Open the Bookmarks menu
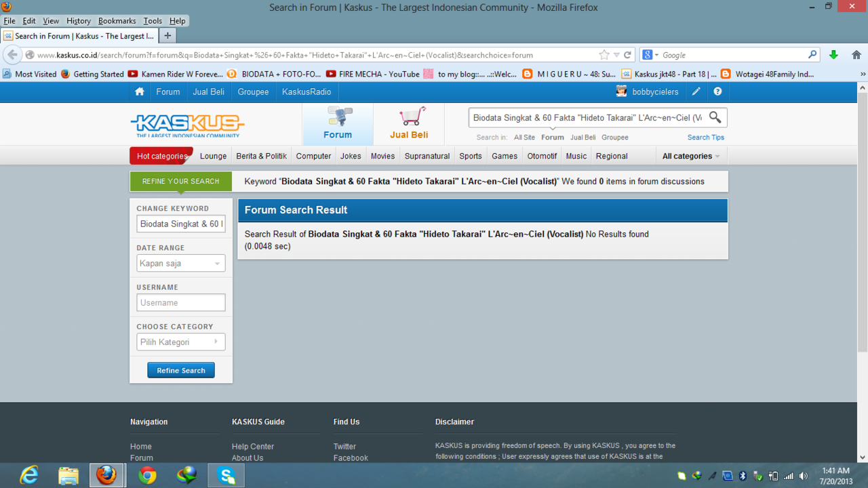 coord(117,21)
